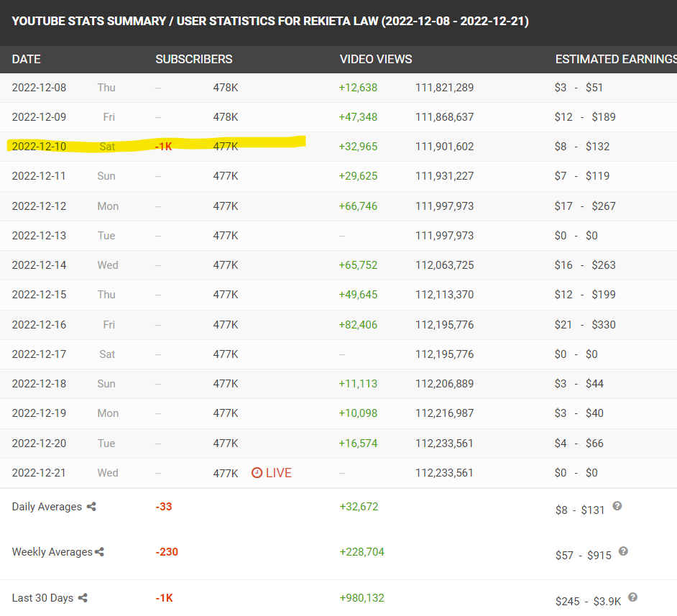Click the +11,113 video views value
This screenshot has height=616, width=677.
pos(358,384)
